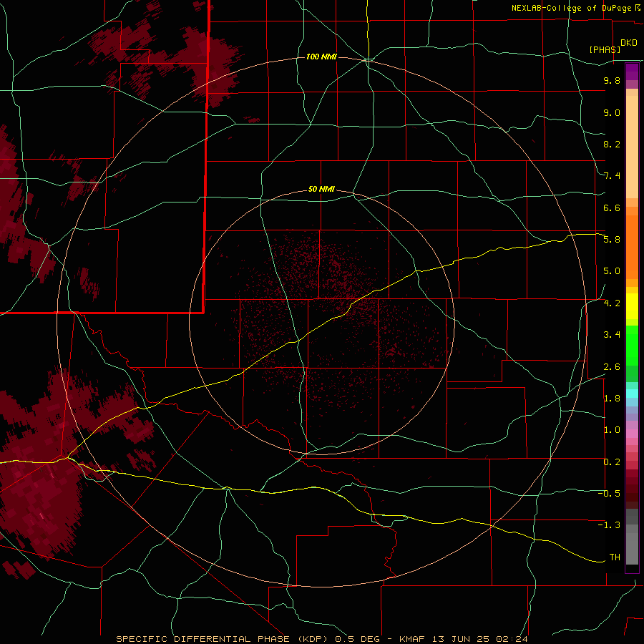Click the DKD legend unit label
This screenshot has width=644, height=644.
tap(629, 43)
